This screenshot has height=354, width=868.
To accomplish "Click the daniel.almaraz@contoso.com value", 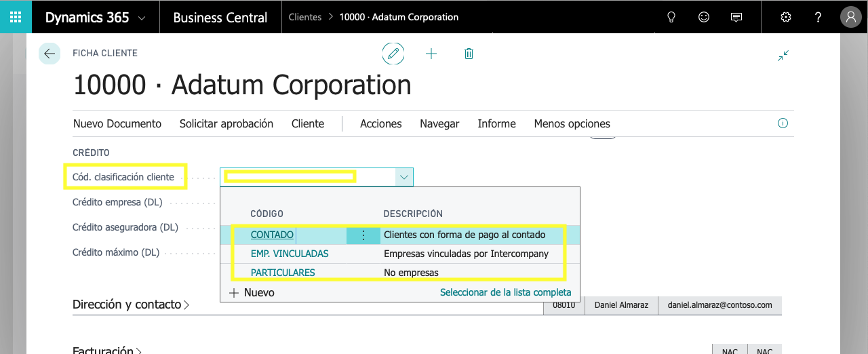I will click(720, 305).
